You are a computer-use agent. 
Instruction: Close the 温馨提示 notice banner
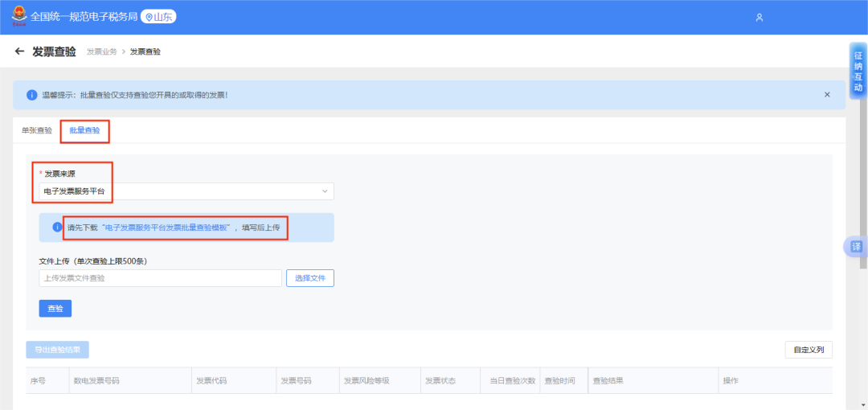click(x=827, y=95)
